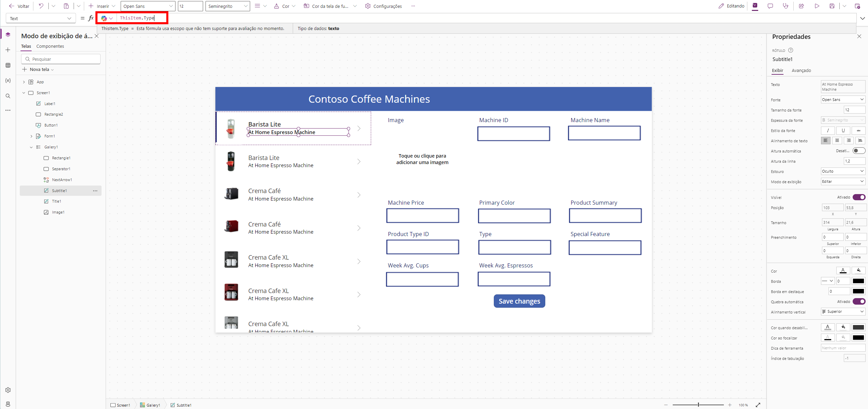868x409 pixels.
Task: Click Nova tela to add a screen
Action: 38,69
